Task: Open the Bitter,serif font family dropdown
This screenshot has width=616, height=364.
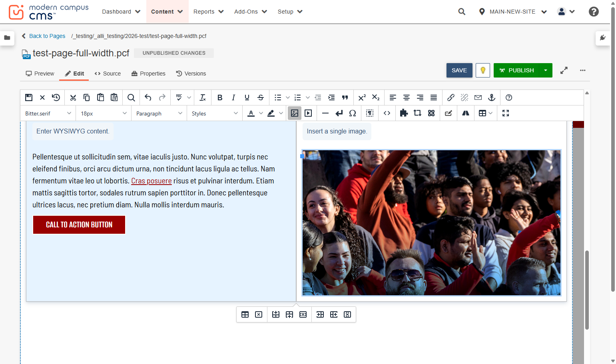Action: [48, 113]
